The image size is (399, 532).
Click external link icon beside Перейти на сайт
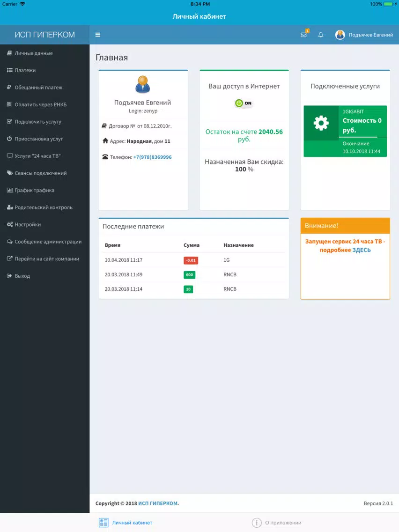click(9, 259)
